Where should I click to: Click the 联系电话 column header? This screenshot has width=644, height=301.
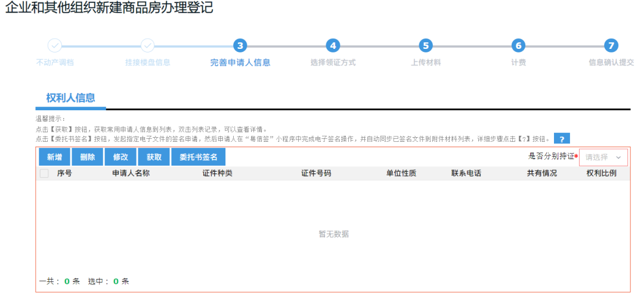[466, 173]
